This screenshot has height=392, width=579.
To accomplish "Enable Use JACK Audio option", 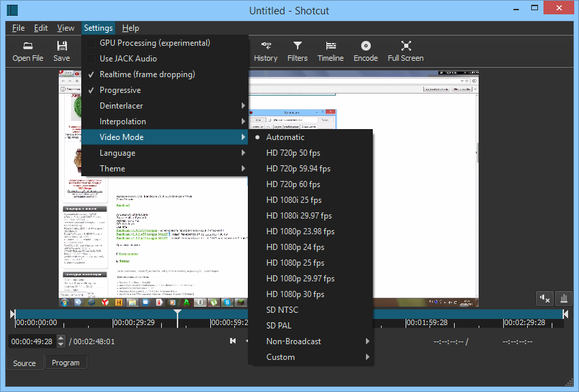I will point(165,58).
